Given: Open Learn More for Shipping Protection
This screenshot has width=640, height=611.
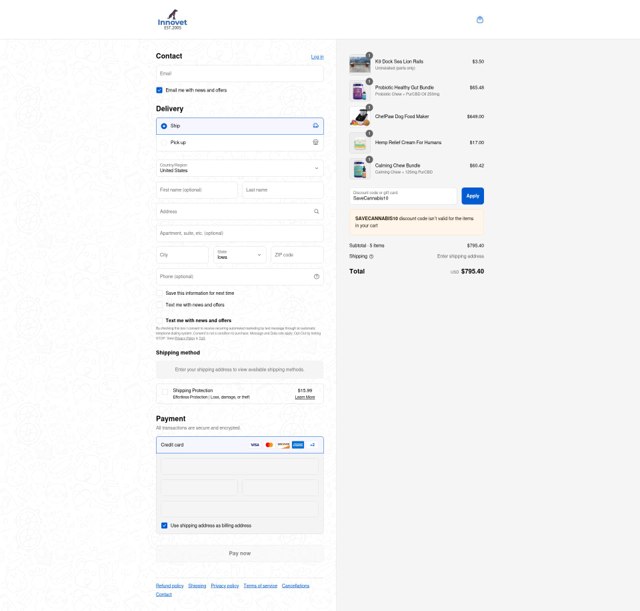Looking at the screenshot, I should (x=305, y=397).
